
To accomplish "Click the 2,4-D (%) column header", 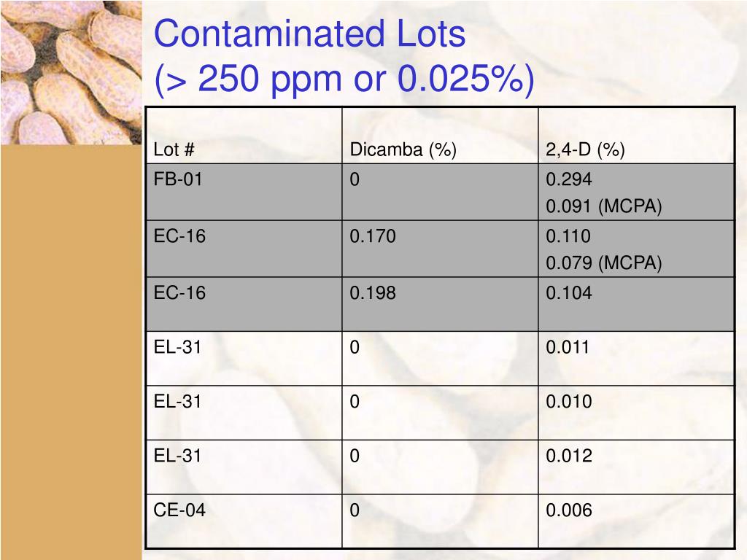I will pos(585,149).
